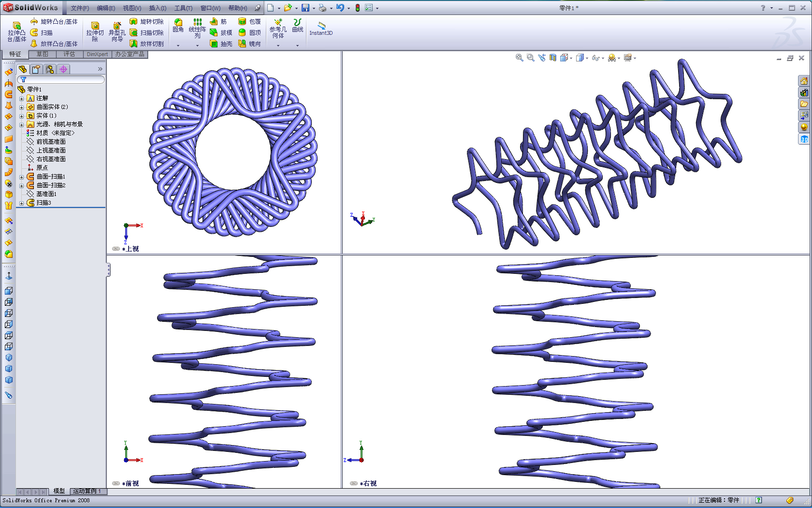The height and width of the screenshot is (508, 812).
Task: Switch to the 办公室产品 tab
Action: (130, 54)
